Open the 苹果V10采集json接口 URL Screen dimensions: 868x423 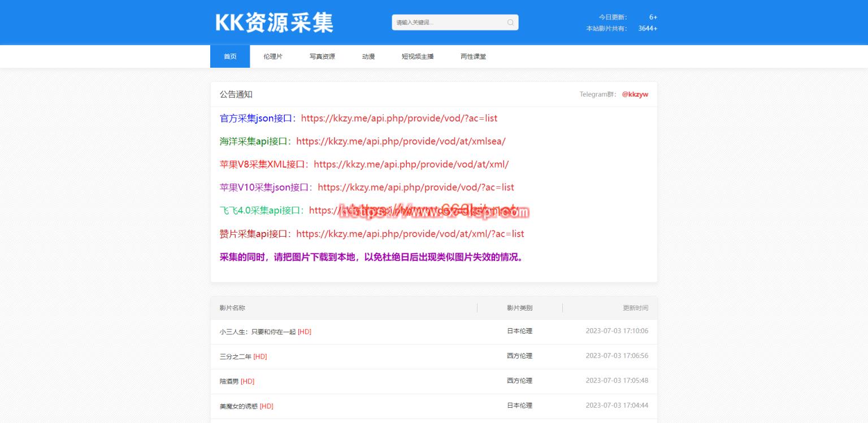pos(415,187)
